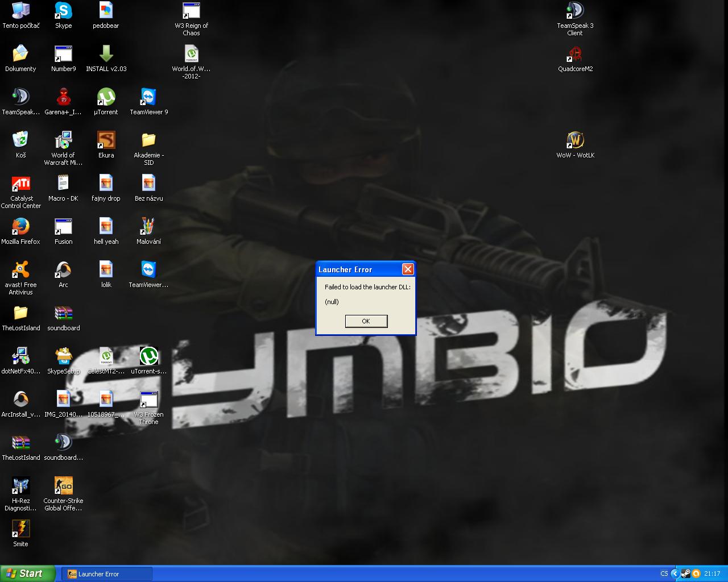This screenshot has width=728, height=582.
Task: Close the Launcher Error dialog window
Action: [407, 269]
